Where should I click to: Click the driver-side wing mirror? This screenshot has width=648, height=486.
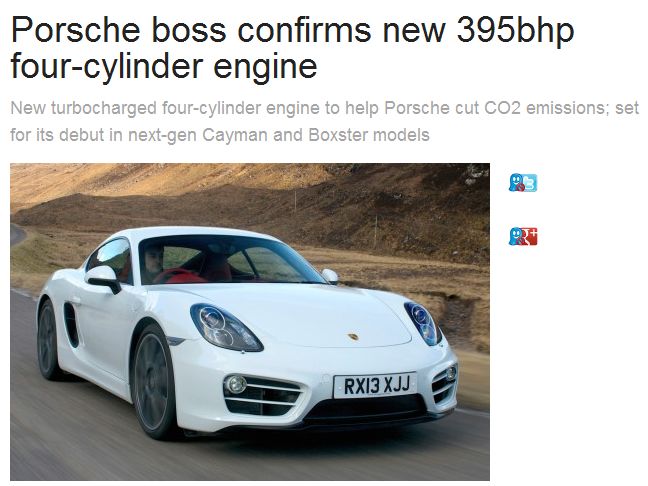click(103, 279)
